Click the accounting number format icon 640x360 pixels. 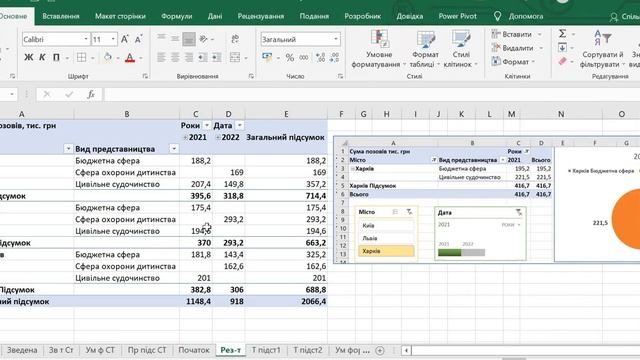267,58
